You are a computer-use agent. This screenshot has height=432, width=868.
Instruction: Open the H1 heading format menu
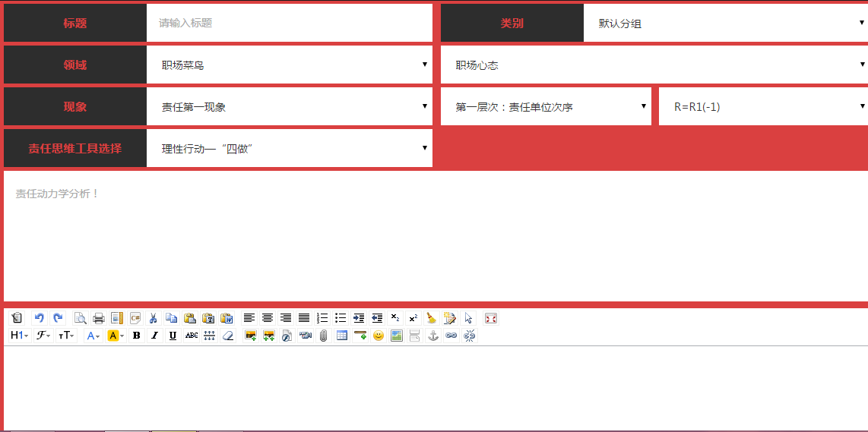pos(19,336)
